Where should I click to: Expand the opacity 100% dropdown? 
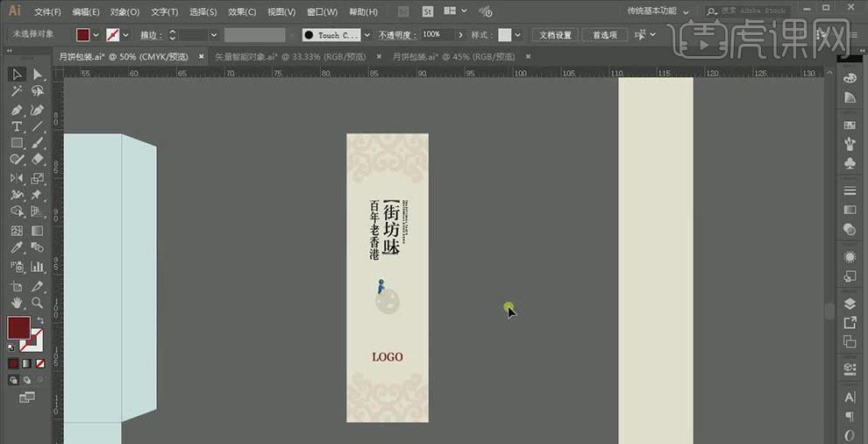click(459, 35)
